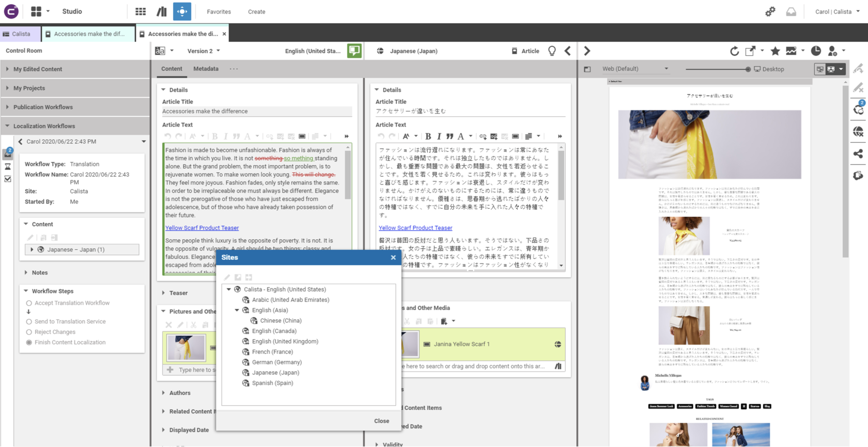Toggle the second preview layout button
The image size is (868, 447).
click(x=831, y=69)
